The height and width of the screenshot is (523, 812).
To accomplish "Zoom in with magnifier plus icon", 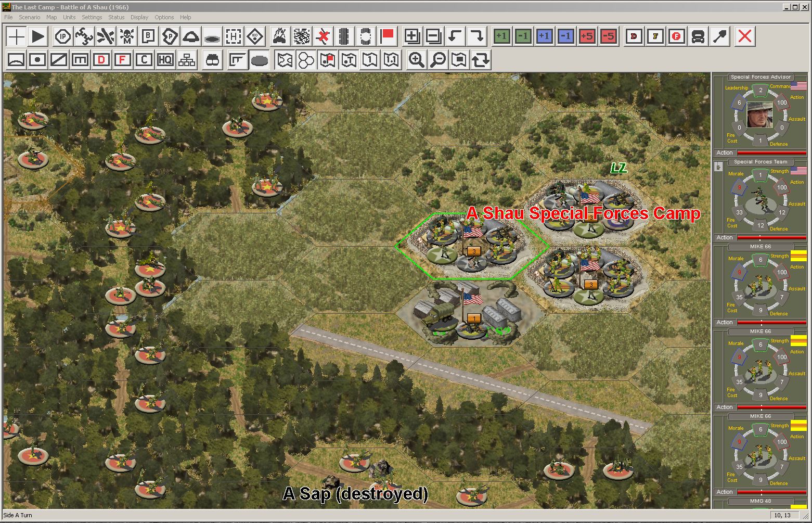I will (416, 60).
